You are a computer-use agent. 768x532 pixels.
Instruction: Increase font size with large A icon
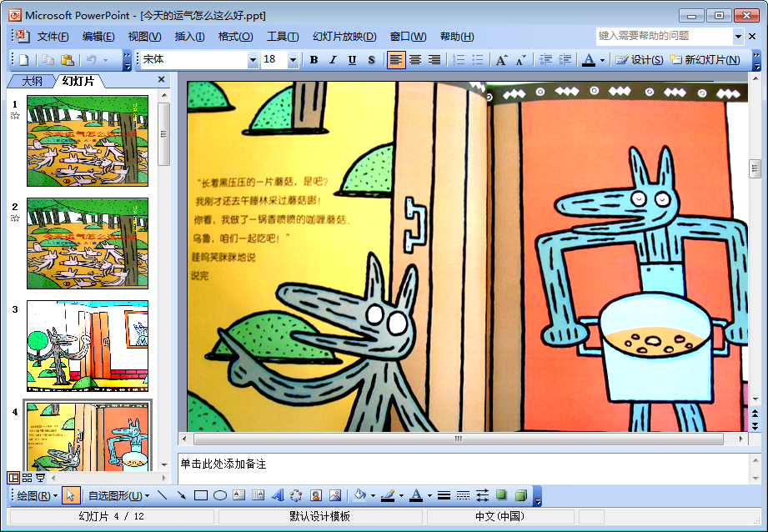(x=501, y=60)
